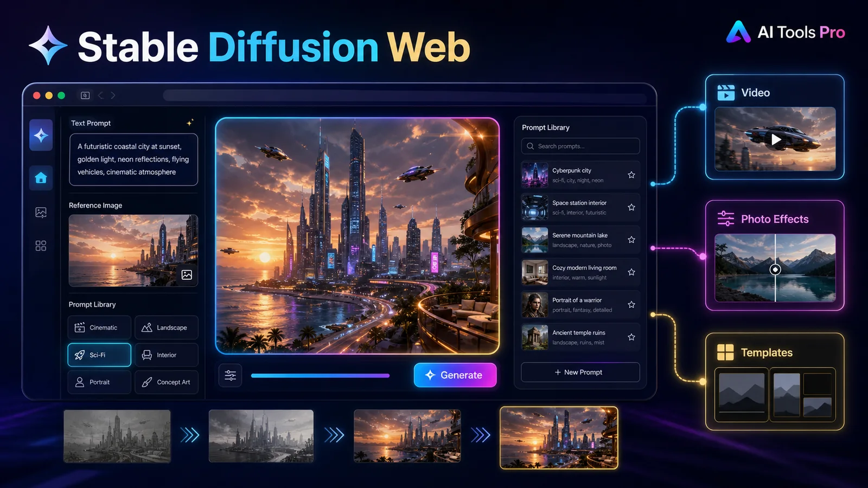Viewport: 868px width, 488px height.
Task: Select the Portrait style category
Action: pyautogui.click(x=99, y=382)
